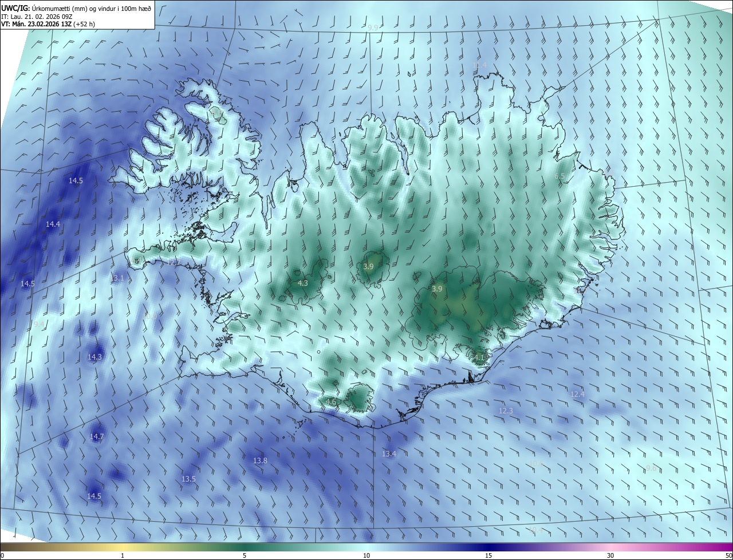Image resolution: width=733 pixels, height=560 pixels.
Task: Click the '14.3' value on the map
Action: (94, 357)
